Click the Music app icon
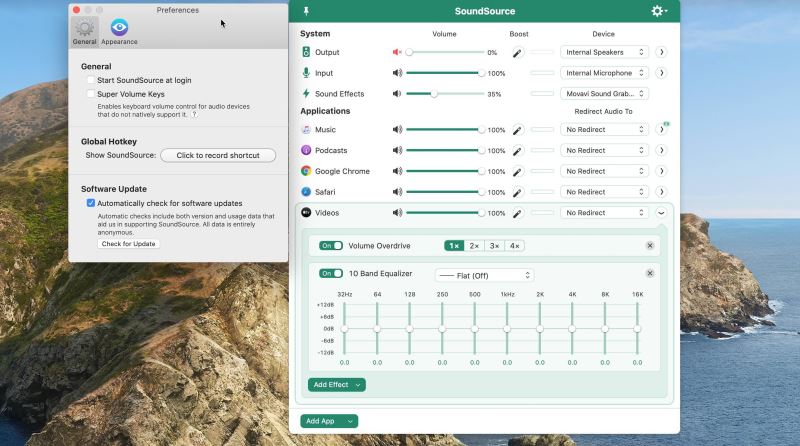800x446 pixels. tap(306, 130)
